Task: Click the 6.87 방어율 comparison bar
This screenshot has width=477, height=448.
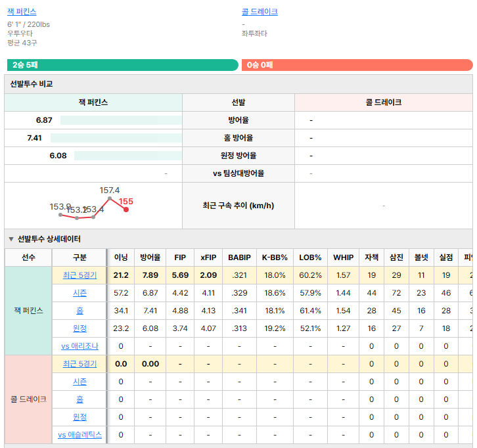Action: pos(121,120)
